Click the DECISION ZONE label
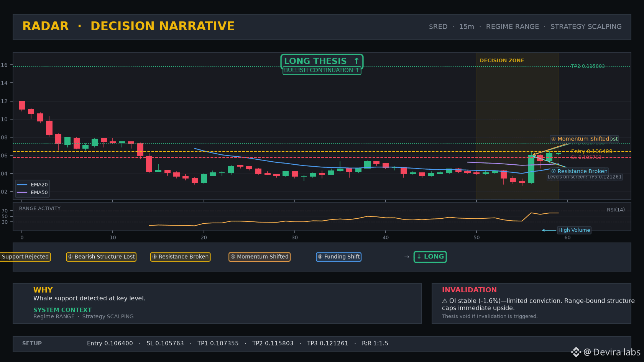Viewport: 644px width, 362px height. pyautogui.click(x=502, y=61)
